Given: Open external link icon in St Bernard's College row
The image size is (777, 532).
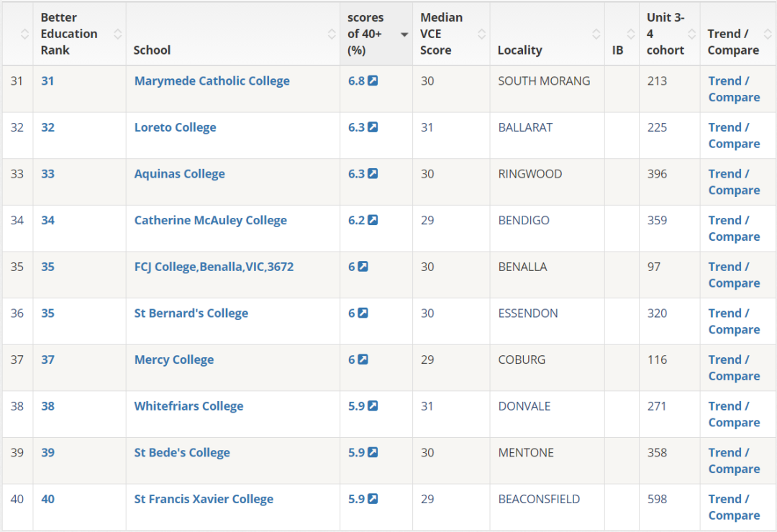Looking at the screenshot, I should tap(363, 313).
